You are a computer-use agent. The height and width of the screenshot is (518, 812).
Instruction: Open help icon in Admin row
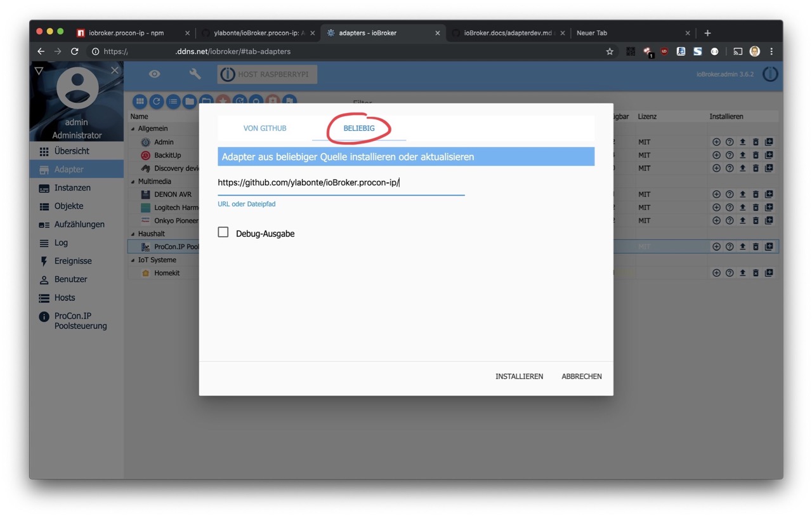coord(730,142)
